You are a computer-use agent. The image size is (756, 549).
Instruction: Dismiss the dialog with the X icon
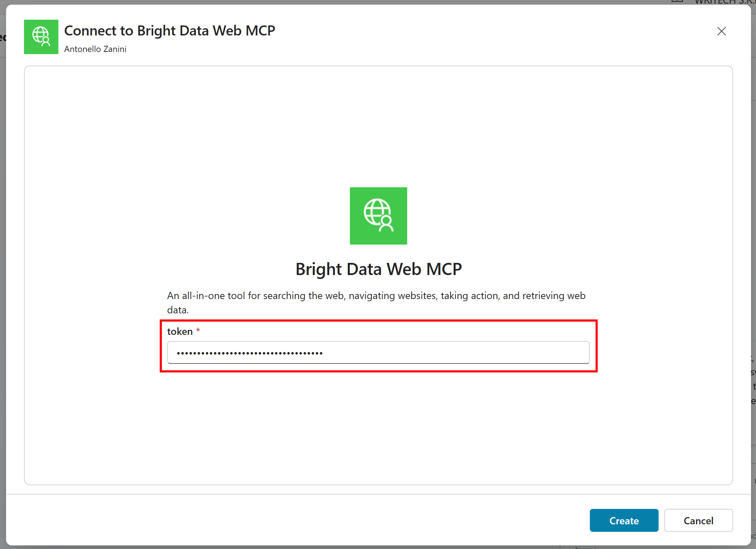[x=722, y=32]
